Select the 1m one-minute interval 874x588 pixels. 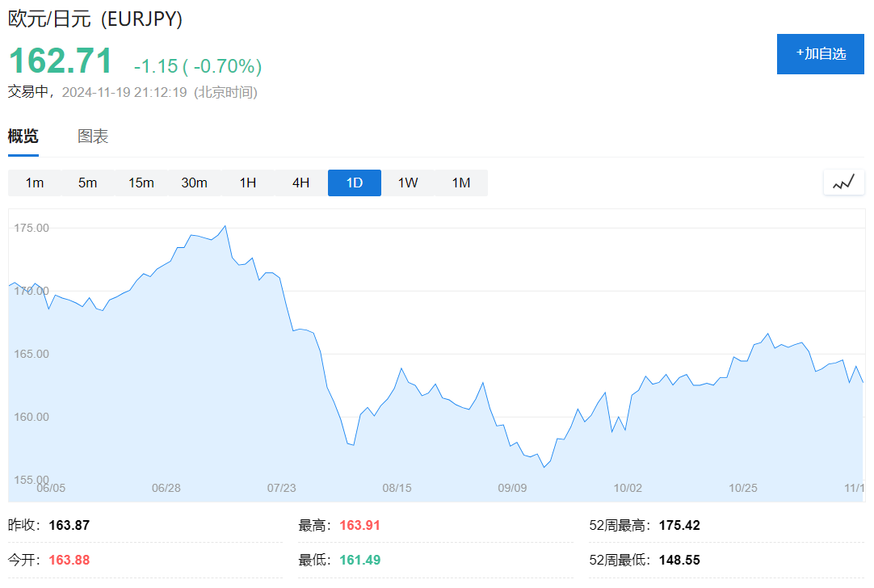coord(35,183)
